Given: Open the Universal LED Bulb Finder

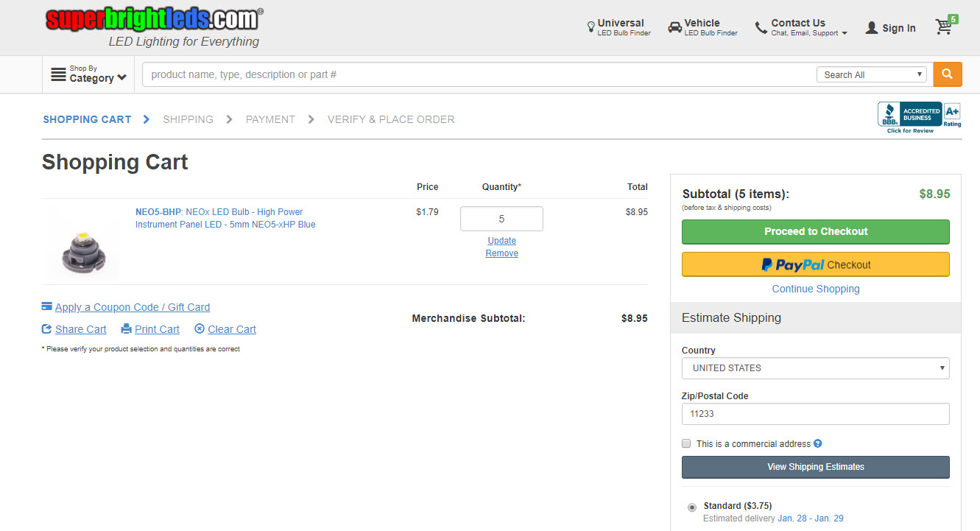Looking at the screenshot, I should tap(618, 27).
